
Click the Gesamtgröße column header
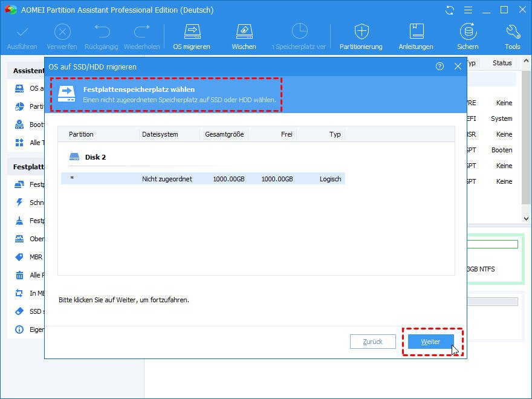click(x=224, y=134)
